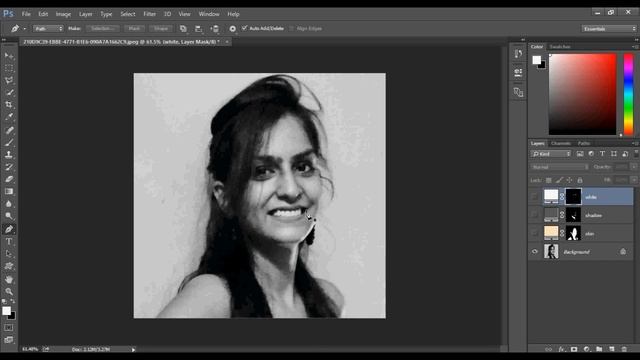Screen dimensions: 640x360
Task: Select the Crop tool
Action: pyautogui.click(x=9, y=104)
